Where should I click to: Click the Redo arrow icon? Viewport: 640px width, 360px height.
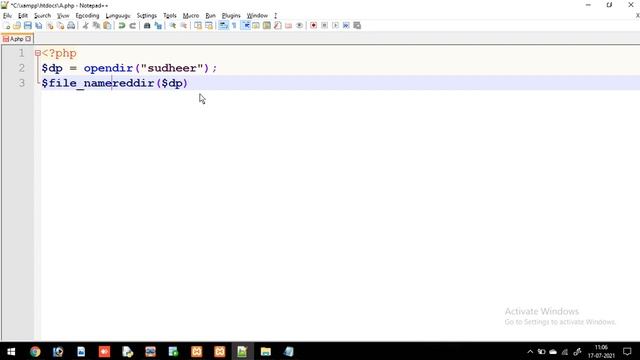(133, 26)
